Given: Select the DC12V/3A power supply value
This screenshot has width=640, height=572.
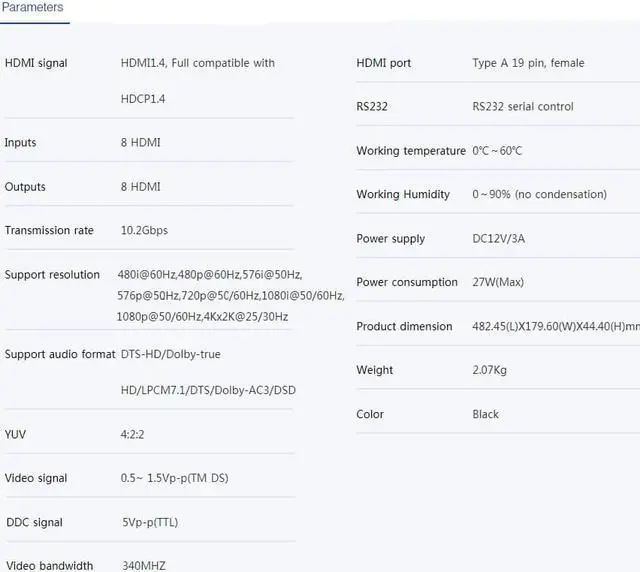Looking at the screenshot, I should pyautogui.click(x=498, y=238).
